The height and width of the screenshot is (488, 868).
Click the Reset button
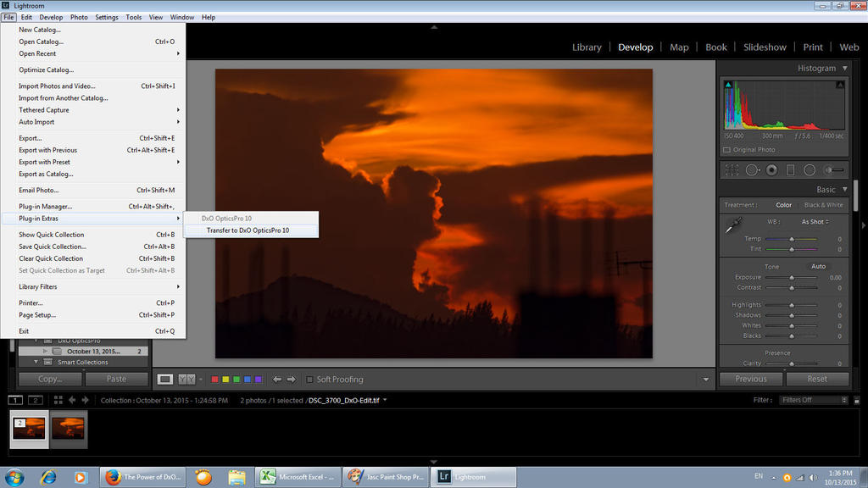click(817, 379)
